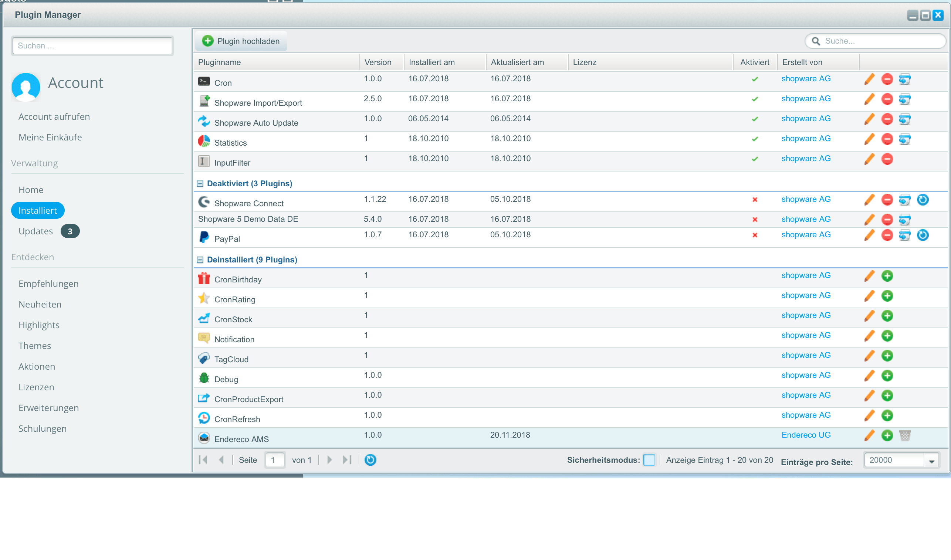Go to the first page
951x560 pixels.
click(203, 460)
